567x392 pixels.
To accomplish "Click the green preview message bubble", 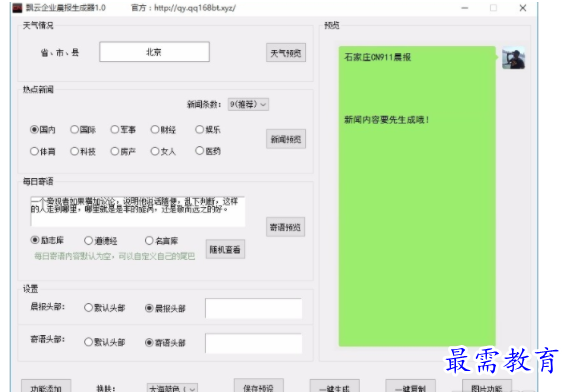I will 417,196.
